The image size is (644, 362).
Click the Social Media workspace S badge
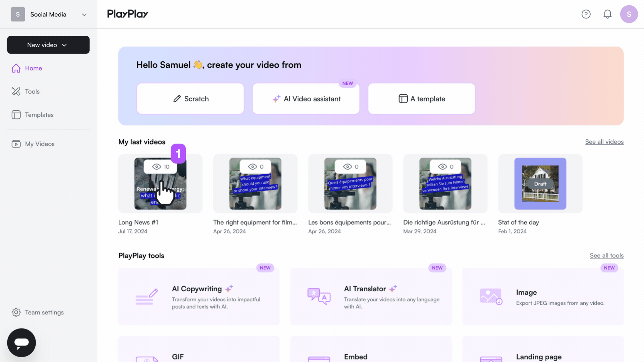click(x=18, y=14)
